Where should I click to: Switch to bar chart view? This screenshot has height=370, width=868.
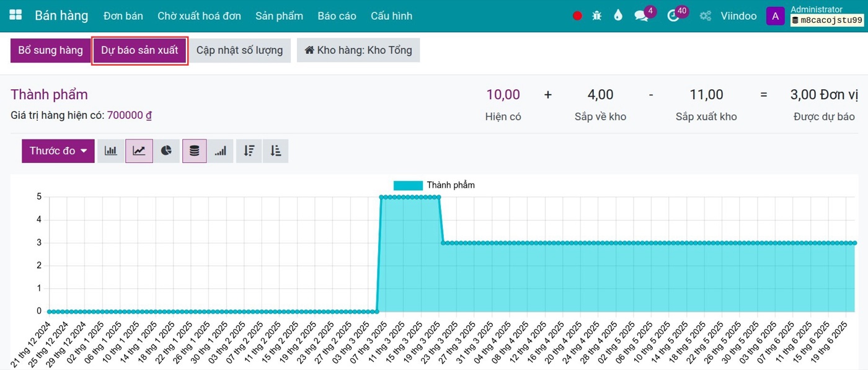point(111,151)
